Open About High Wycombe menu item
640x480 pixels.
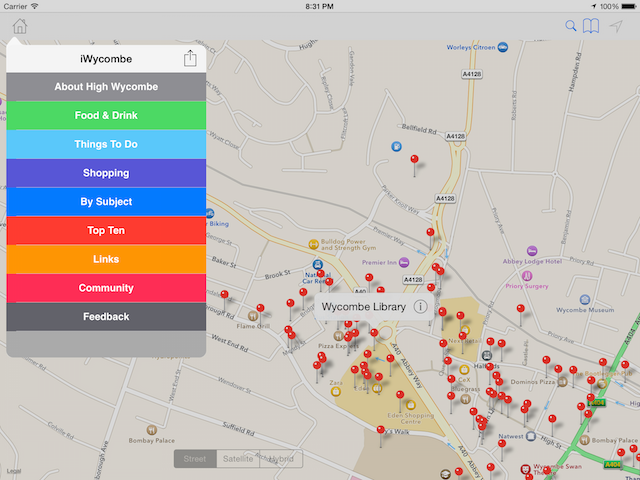(x=106, y=87)
